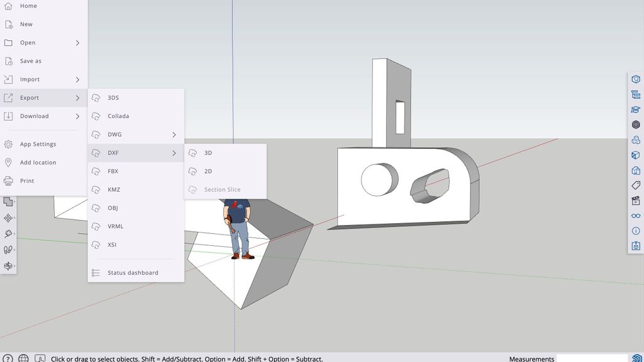Activate the Walk tool
This screenshot has width=644, height=362.
pos(7,249)
